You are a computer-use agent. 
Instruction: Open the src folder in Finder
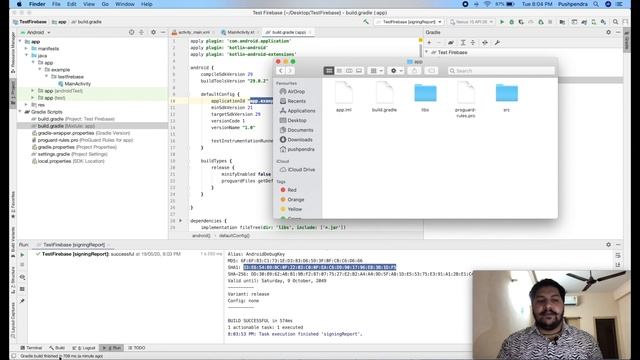[507, 96]
